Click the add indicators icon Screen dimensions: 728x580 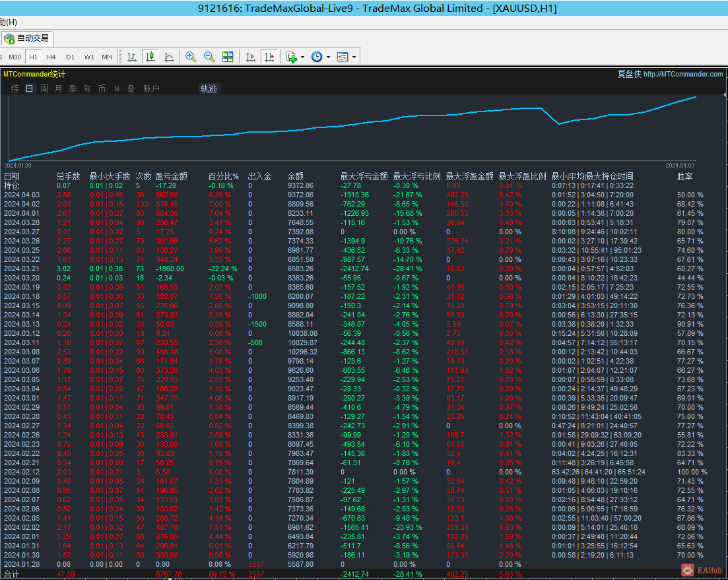(292, 57)
